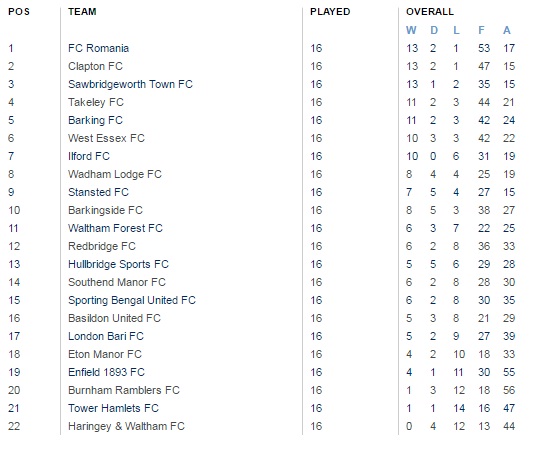Open the Clapton FC team link
The image size is (538, 454).
(x=95, y=66)
